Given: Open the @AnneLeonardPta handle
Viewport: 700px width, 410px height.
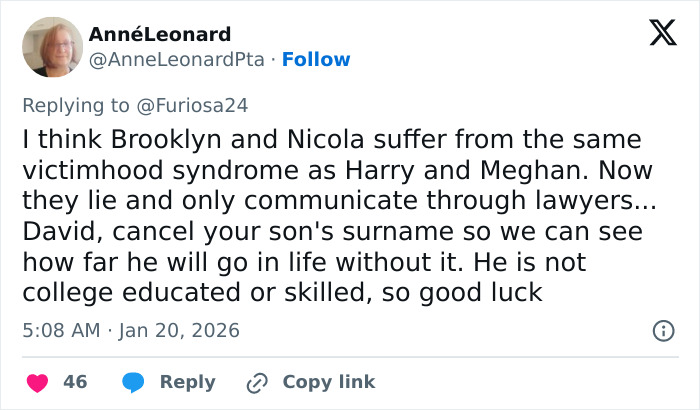Looking at the screenshot, I should tap(178, 60).
